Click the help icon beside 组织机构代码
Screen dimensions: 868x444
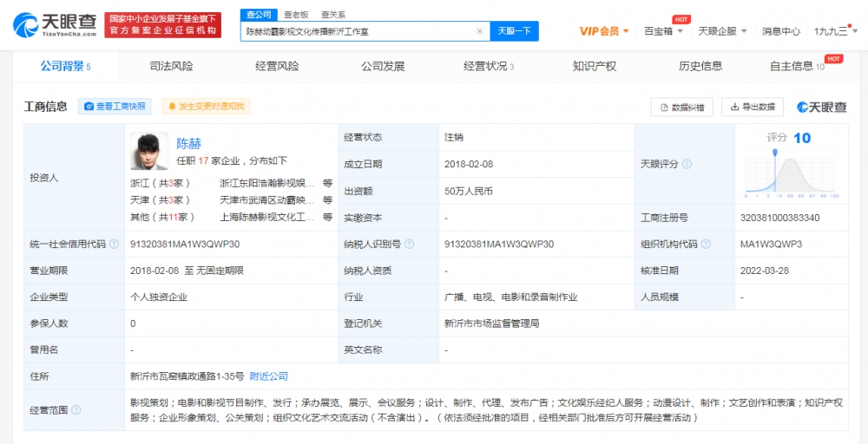point(704,245)
